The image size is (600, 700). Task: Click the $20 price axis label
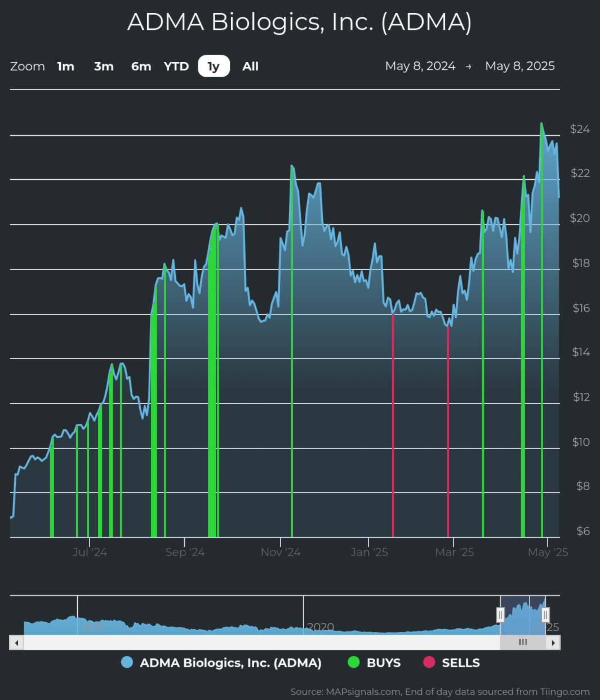coord(580,218)
